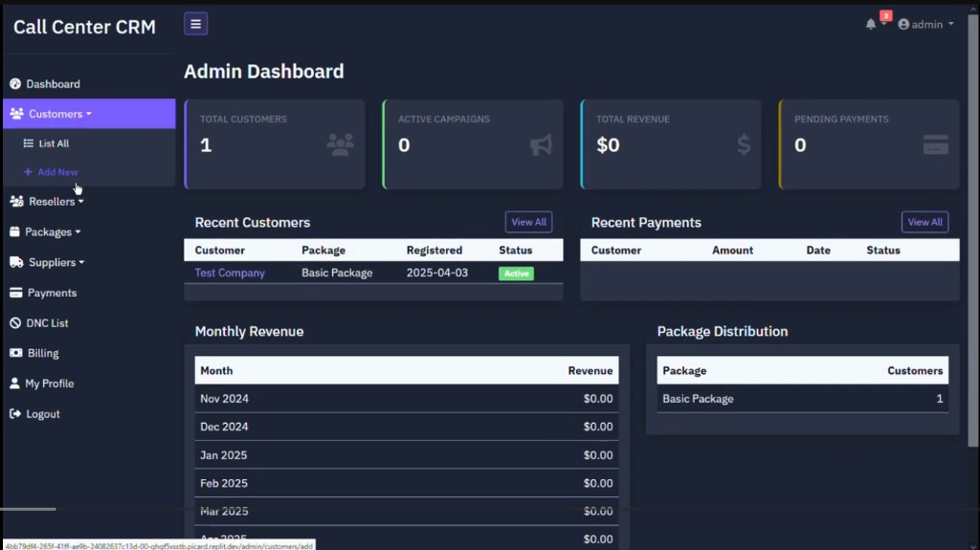Open the Test Company customer link
This screenshot has height=550, width=980.
tap(230, 273)
